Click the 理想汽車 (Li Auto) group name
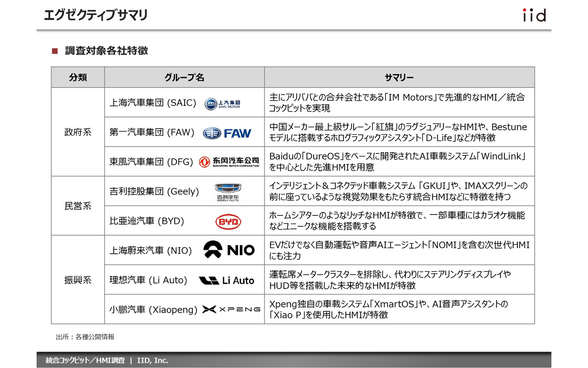 click(x=148, y=280)
